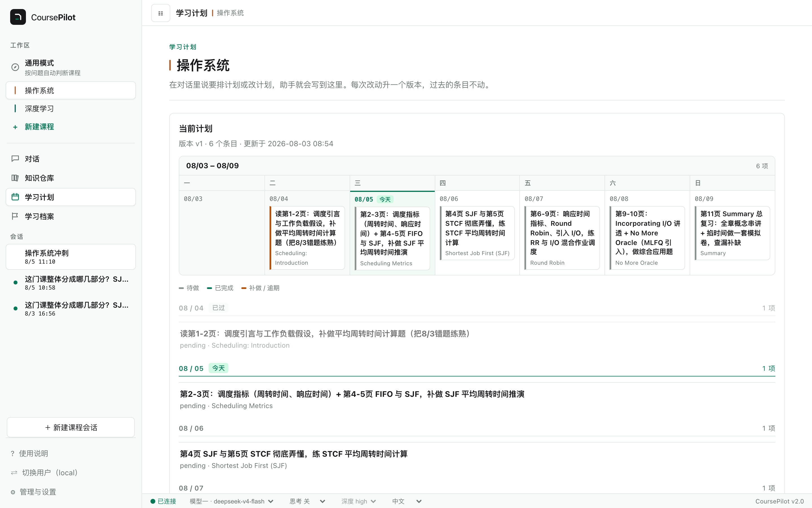Screen dimensions: 812x508
Task: Click the 6 项 count in week header
Action: click(762, 166)
